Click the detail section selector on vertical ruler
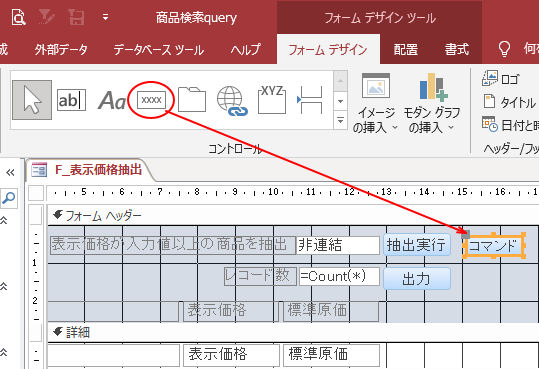The width and height of the screenshot is (539, 369). pyautogui.click(x=36, y=332)
